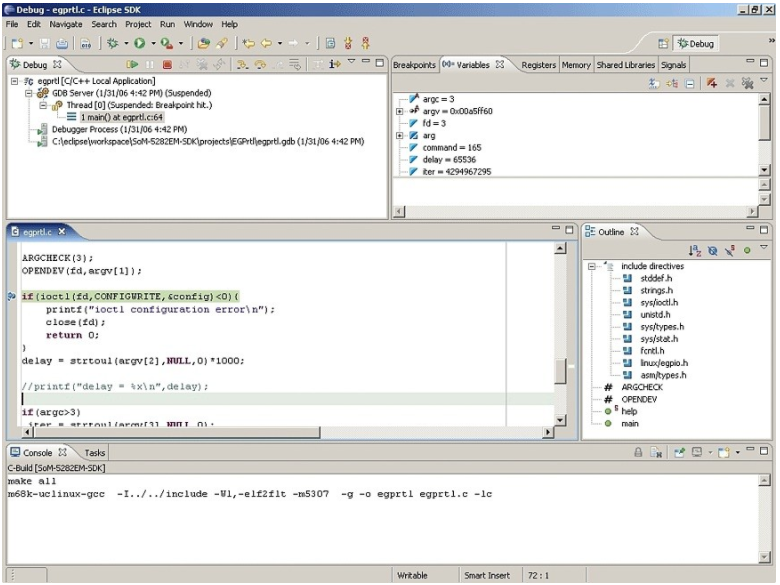
Task: Collapse all variables in Variables view
Action: pos(690,85)
